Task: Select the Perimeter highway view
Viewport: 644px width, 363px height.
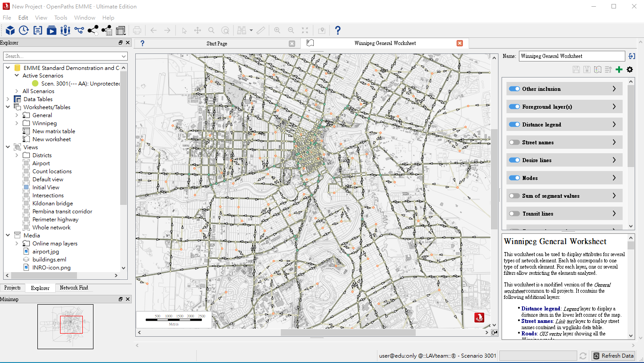Action: (x=55, y=219)
